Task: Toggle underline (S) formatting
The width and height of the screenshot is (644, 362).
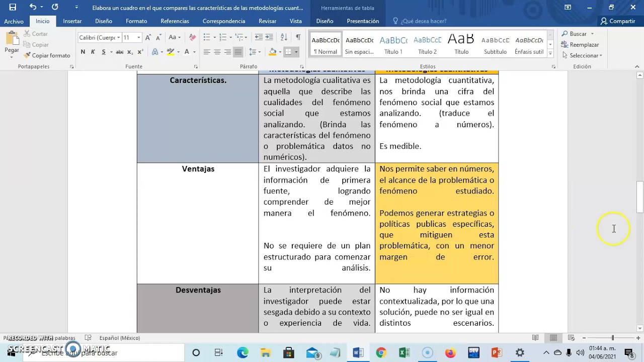Action: tap(104, 52)
